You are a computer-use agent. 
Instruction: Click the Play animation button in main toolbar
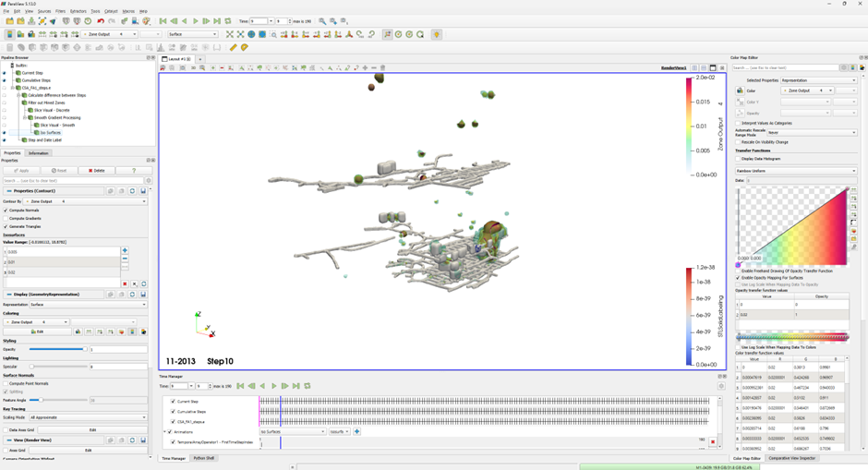pyautogui.click(x=196, y=21)
